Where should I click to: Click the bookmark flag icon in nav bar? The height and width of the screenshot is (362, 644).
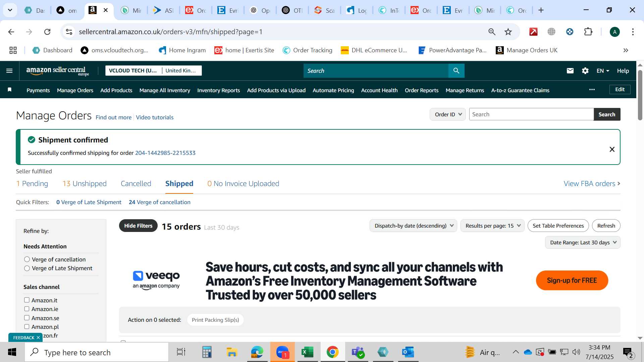(x=10, y=90)
